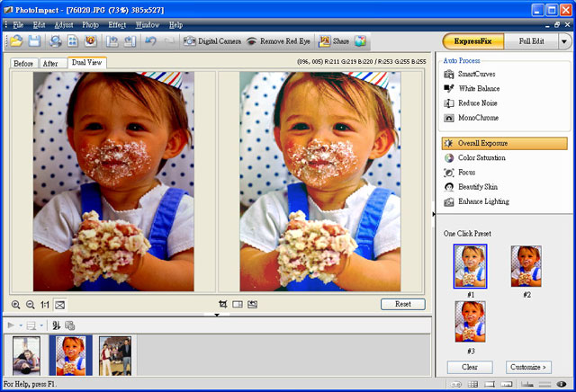Choose One Click Preset #2 thumbnail
This screenshot has width=576, height=392.
526,266
